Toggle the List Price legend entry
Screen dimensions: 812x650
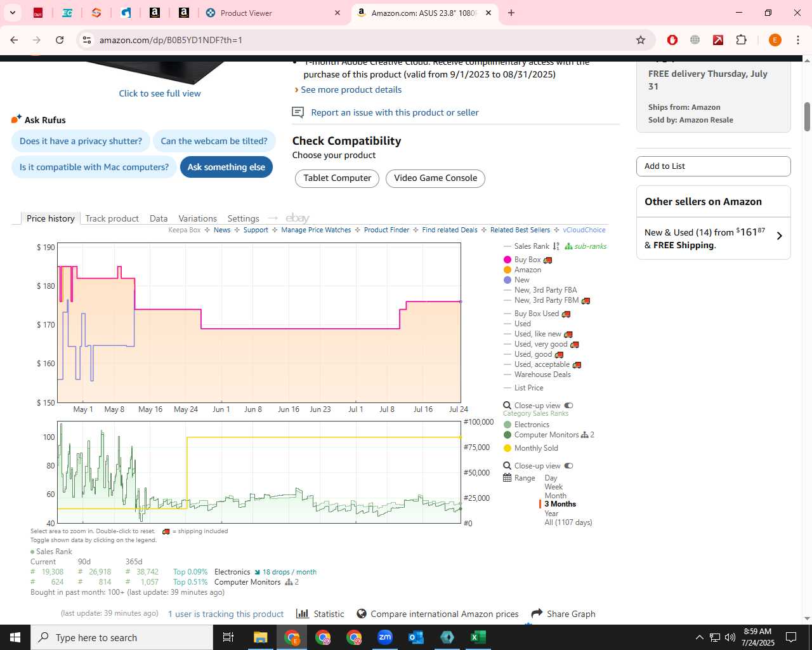[x=523, y=388]
